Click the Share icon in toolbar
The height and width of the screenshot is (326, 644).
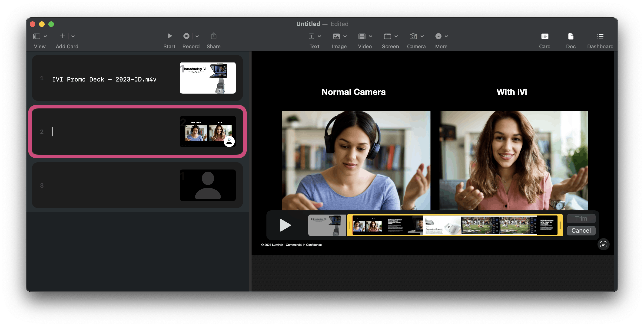[x=213, y=36]
